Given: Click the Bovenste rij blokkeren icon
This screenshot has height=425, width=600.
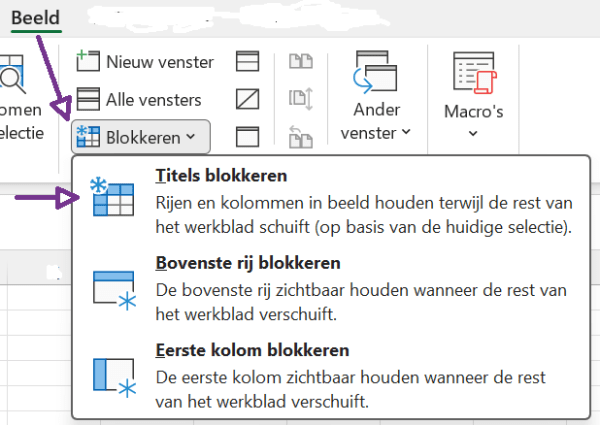Looking at the screenshot, I should [x=114, y=290].
